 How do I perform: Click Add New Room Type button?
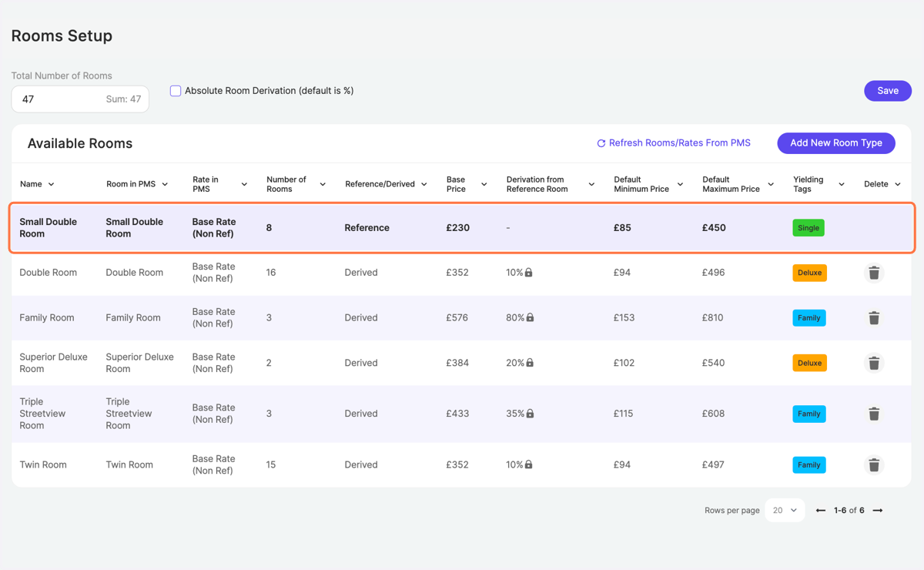[x=836, y=143]
